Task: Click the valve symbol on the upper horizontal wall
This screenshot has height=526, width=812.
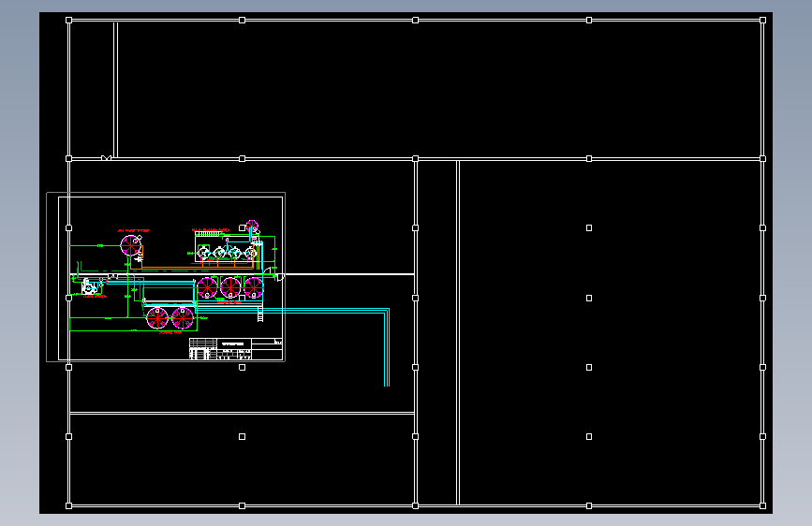Action: pyautogui.click(x=106, y=158)
